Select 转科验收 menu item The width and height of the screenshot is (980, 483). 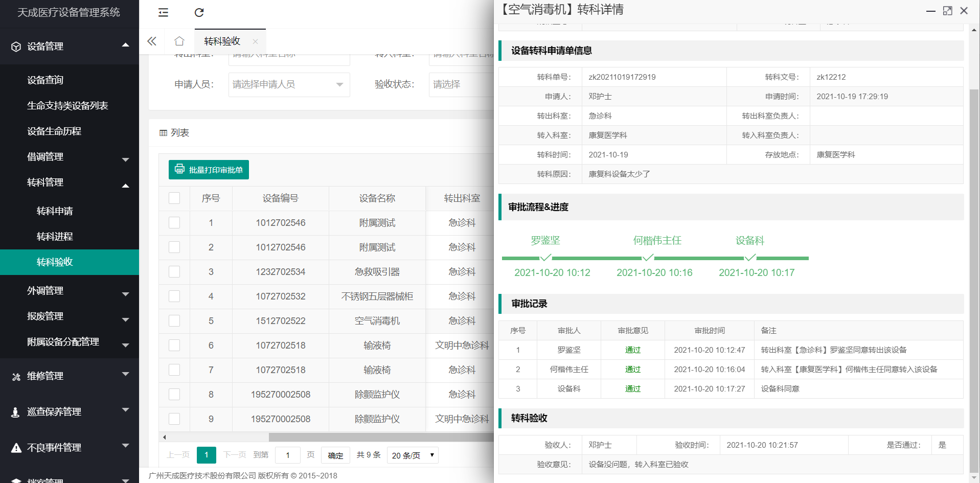point(70,262)
